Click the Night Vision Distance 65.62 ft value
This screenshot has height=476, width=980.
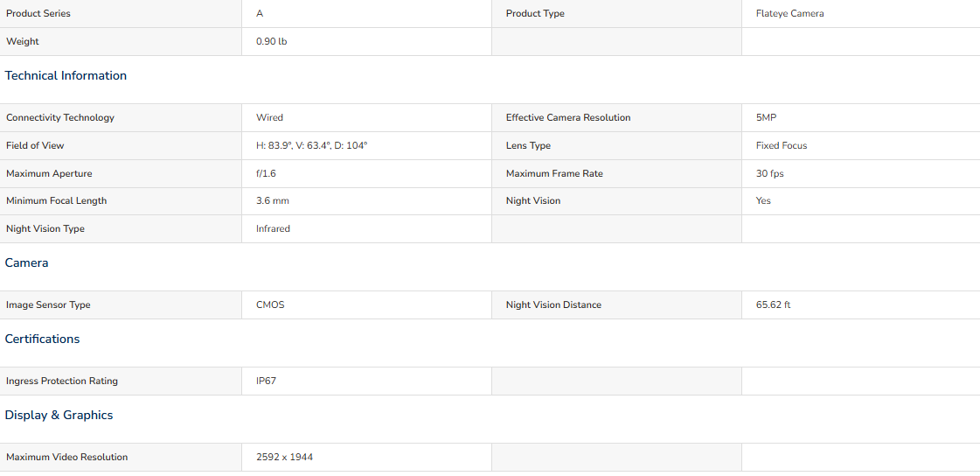click(773, 305)
